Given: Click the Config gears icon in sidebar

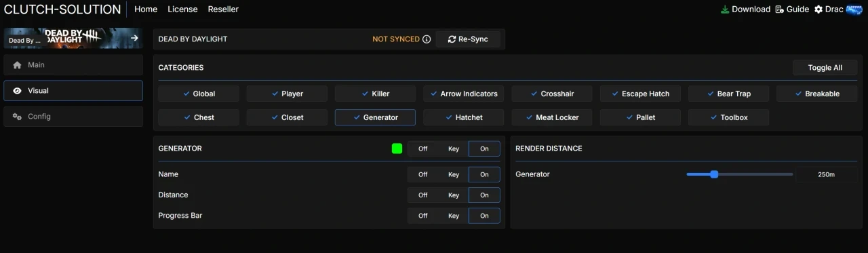Looking at the screenshot, I should tap(17, 117).
